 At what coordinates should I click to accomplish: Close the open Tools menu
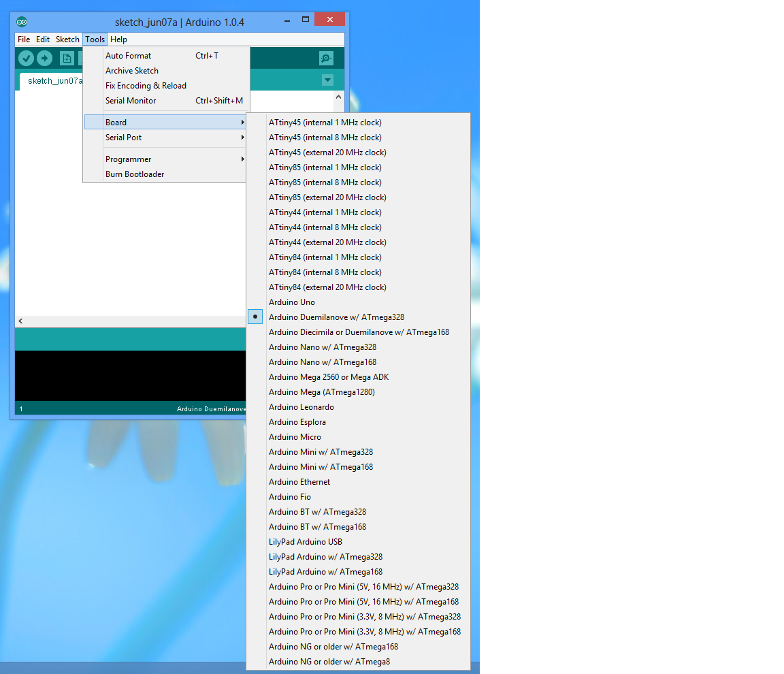(95, 39)
